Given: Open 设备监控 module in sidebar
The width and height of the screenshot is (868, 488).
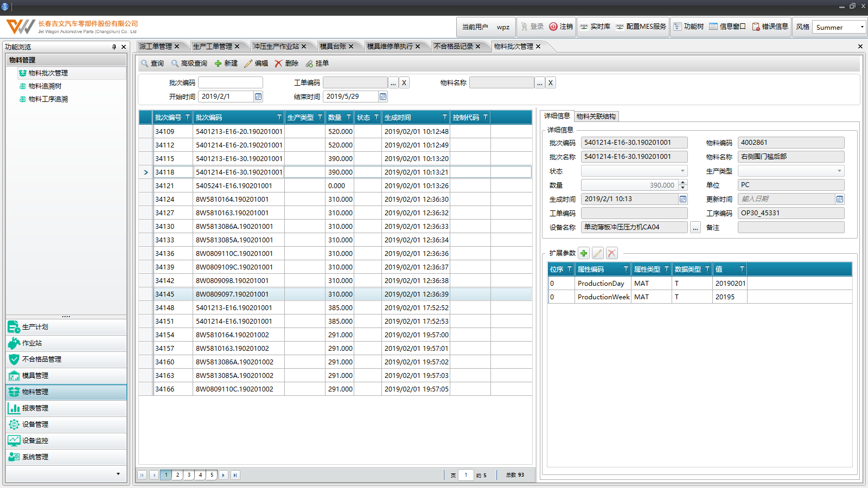Looking at the screenshot, I should coord(66,441).
